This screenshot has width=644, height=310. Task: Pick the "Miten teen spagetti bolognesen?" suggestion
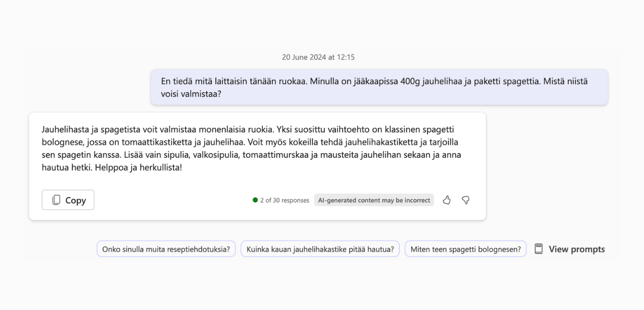click(x=466, y=249)
